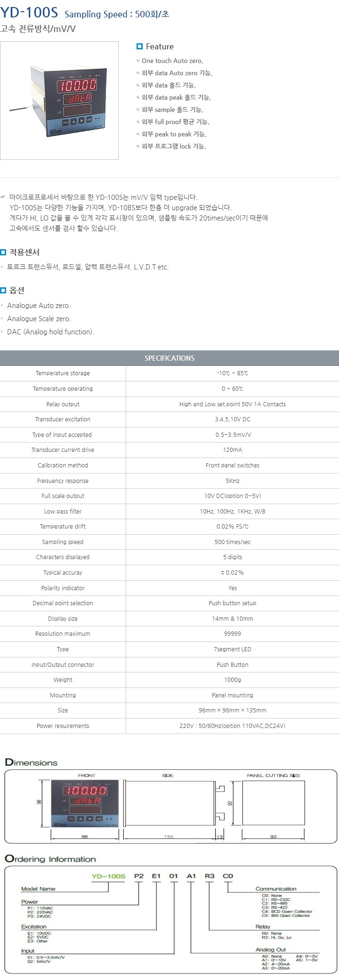Click the SPECIFICATIONS table header
This screenshot has height=980, width=339.
tap(169, 358)
